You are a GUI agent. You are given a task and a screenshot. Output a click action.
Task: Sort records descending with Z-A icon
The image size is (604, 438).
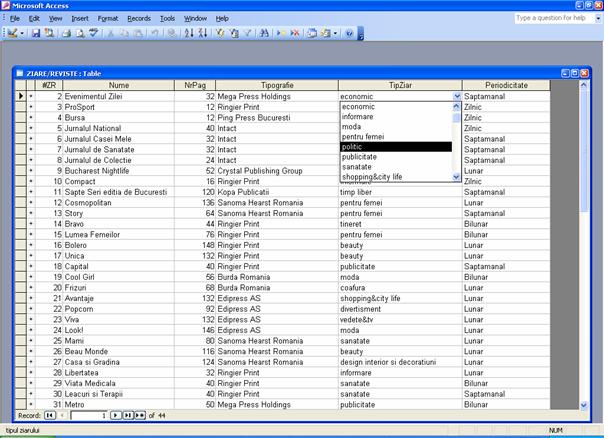[203, 33]
